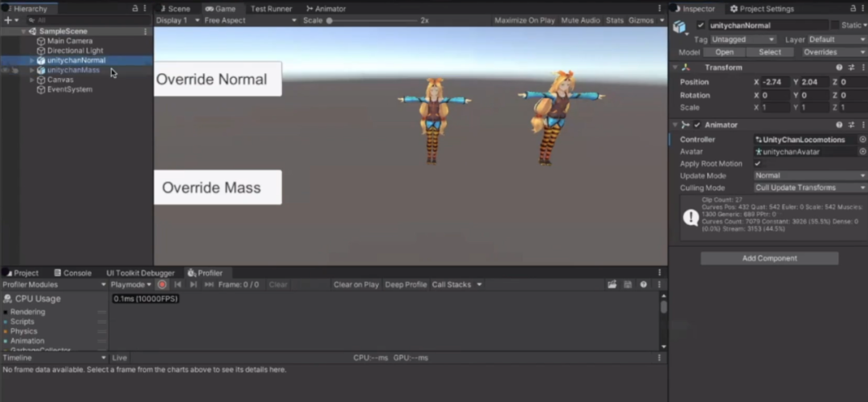
Task: Switch to the Project Settings tab
Action: [x=762, y=9]
